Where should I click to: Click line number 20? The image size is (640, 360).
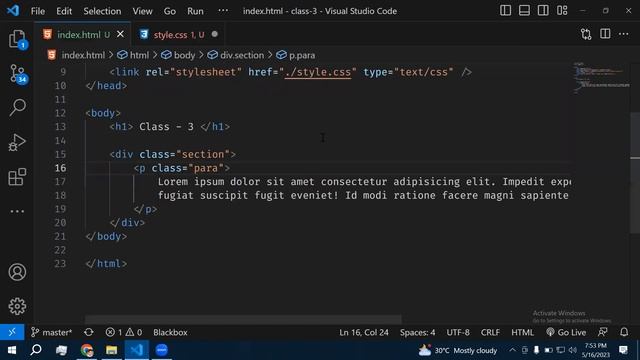[x=60, y=223]
